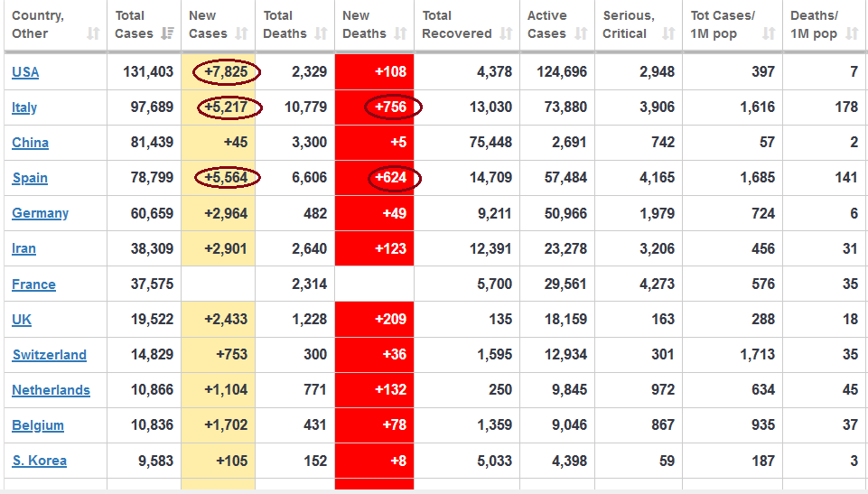Select Netherlands new deaths +132

point(391,390)
